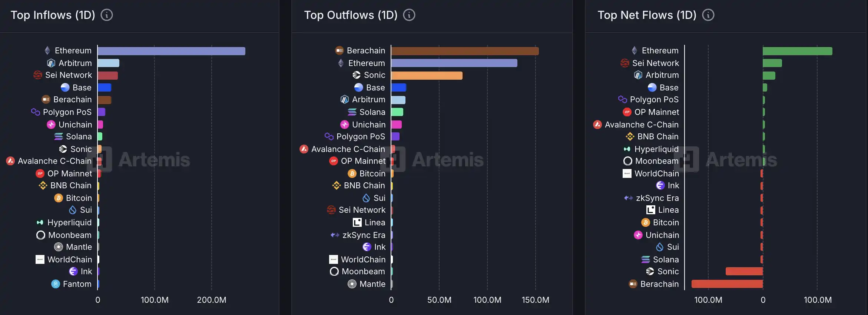Viewport: 868px width, 315px height.
Task: Click the Ethereum outflow bar
Action: (454, 63)
